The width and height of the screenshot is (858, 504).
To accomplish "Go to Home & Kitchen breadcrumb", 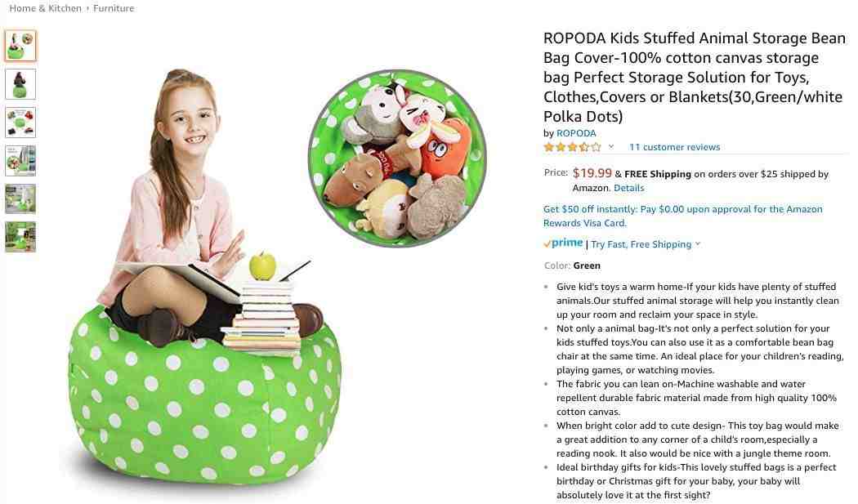I will coord(46,8).
